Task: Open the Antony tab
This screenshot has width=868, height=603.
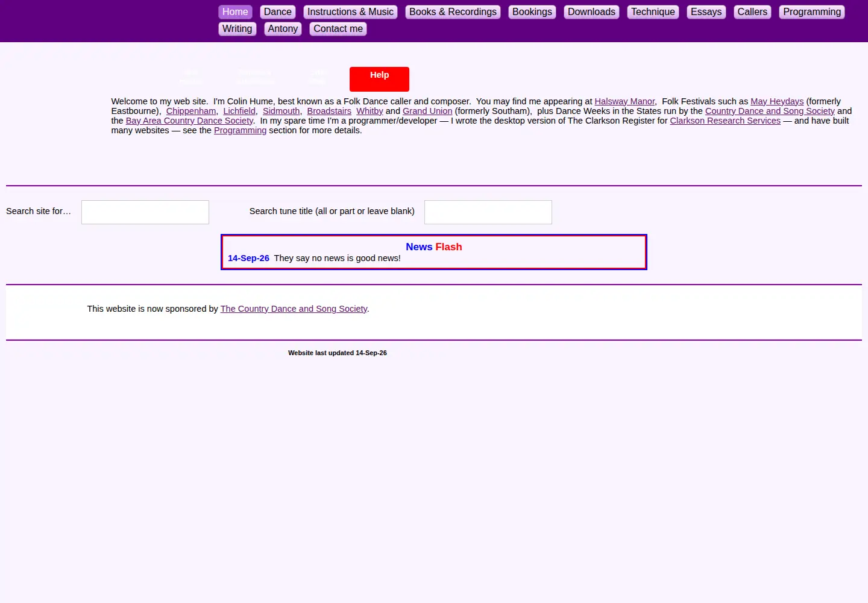Action: (x=283, y=29)
